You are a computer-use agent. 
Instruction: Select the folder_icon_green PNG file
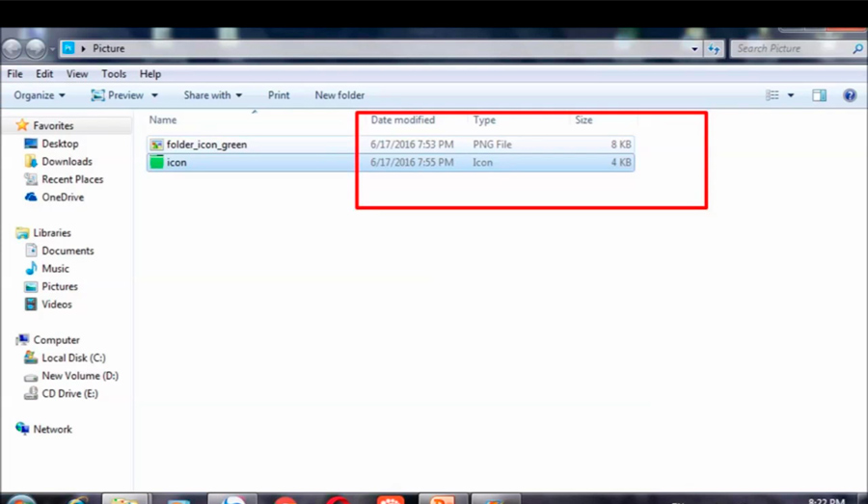click(x=206, y=145)
